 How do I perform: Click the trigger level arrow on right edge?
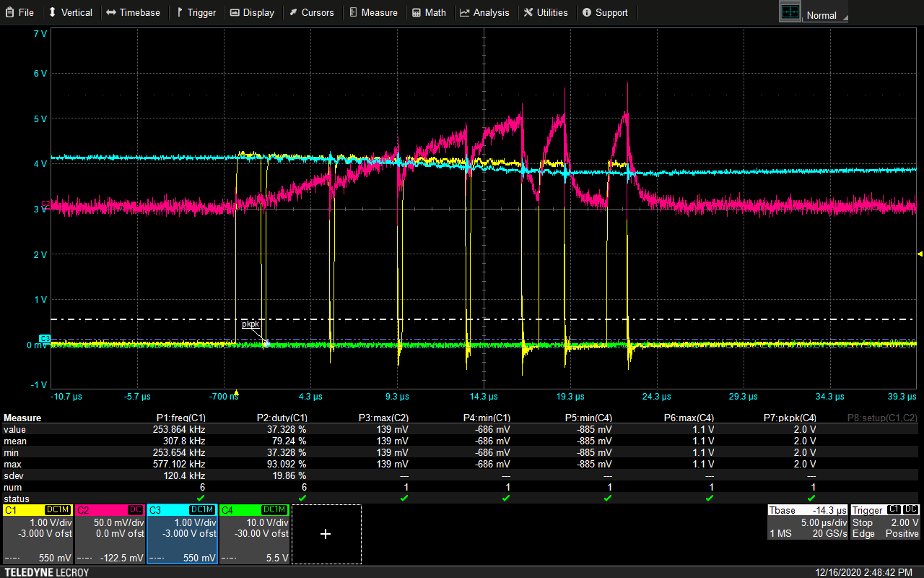(x=919, y=254)
